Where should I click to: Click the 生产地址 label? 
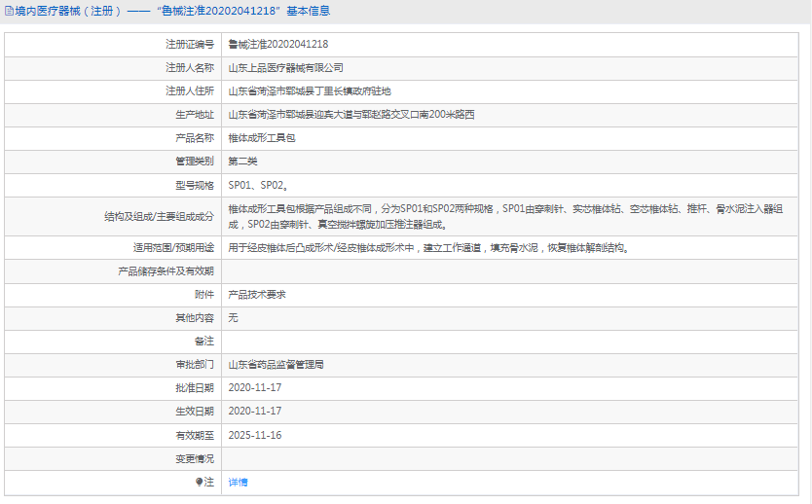194,115
